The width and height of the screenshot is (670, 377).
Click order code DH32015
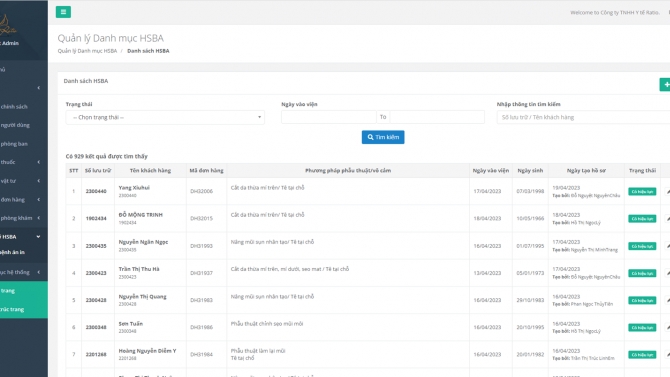201,218
